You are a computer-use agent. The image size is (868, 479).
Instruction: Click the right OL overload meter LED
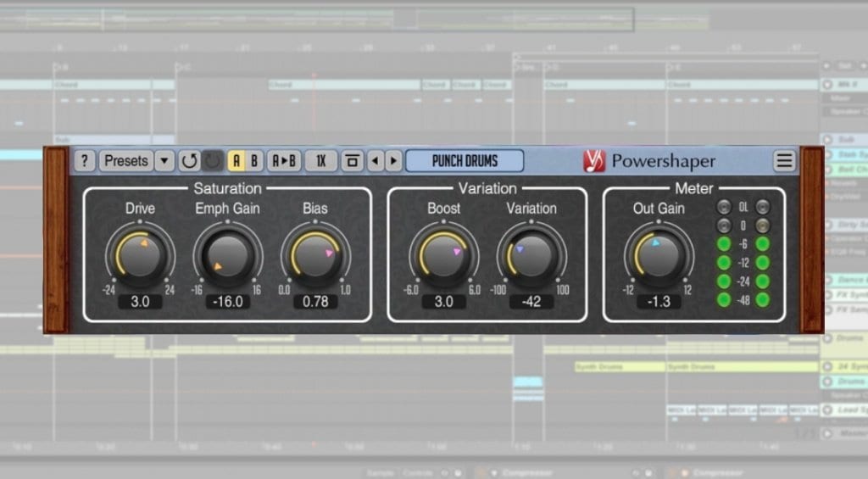click(x=762, y=207)
